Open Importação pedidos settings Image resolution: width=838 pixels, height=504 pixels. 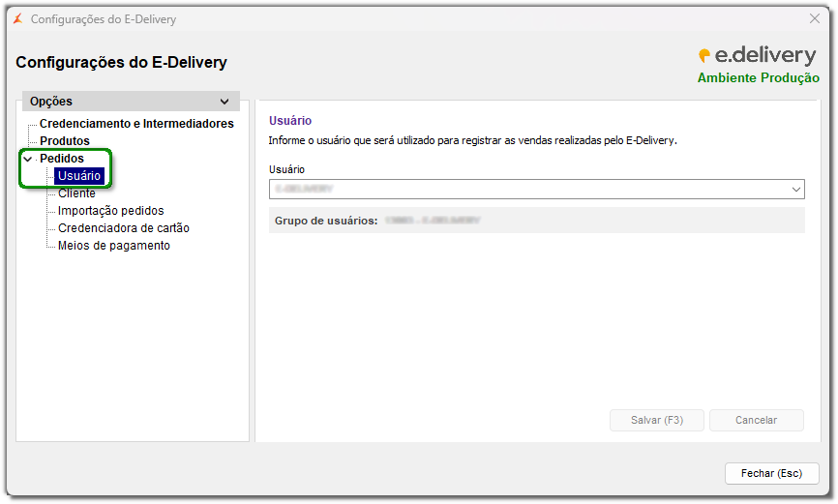110,211
